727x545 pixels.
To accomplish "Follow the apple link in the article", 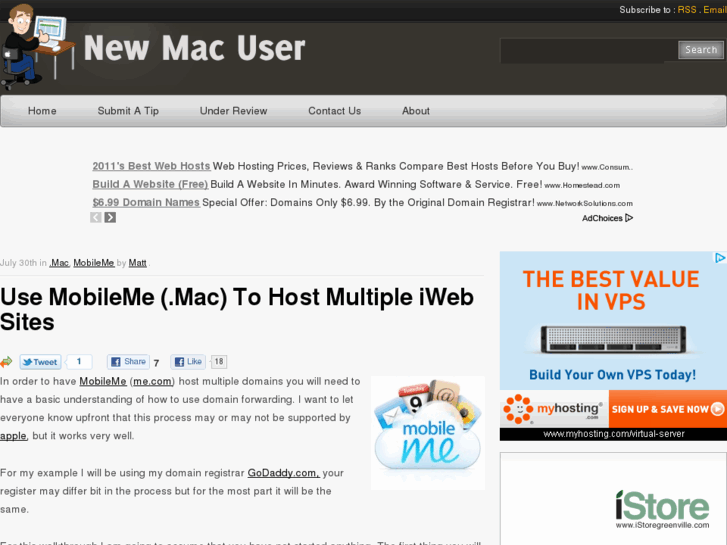I will (x=13, y=436).
